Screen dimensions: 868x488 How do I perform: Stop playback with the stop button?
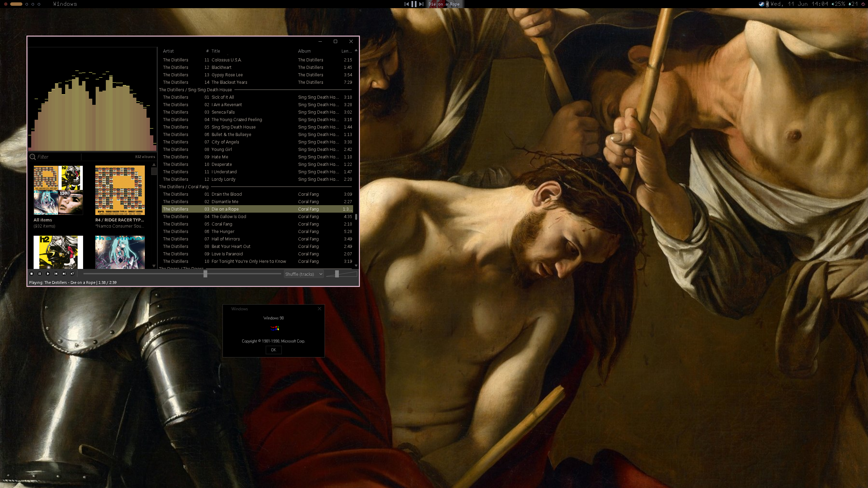click(32, 274)
